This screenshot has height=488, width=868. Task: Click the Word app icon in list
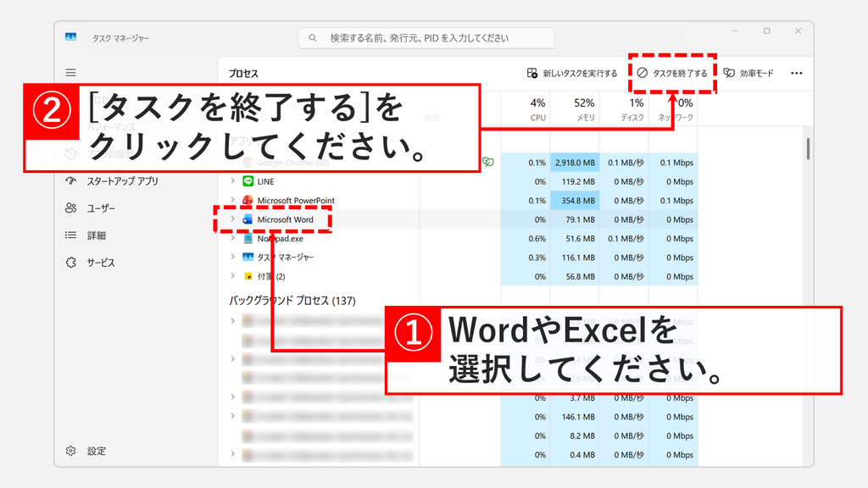(x=248, y=219)
